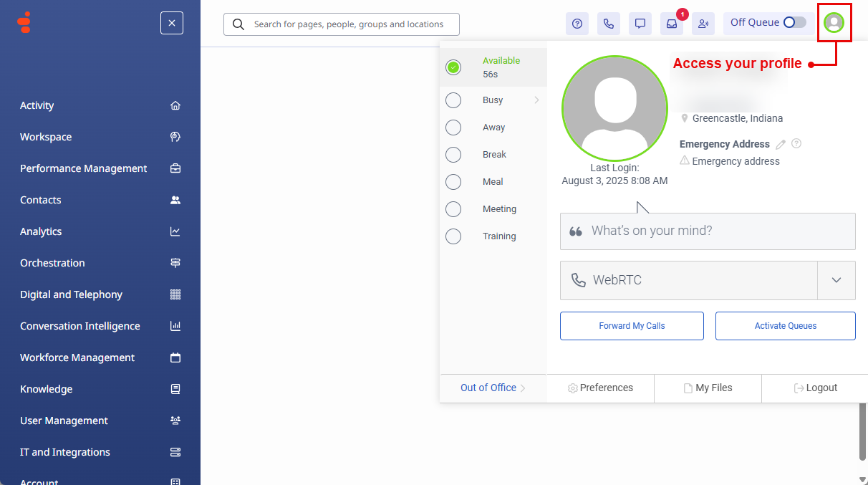Screen dimensions: 868x485
Task: Expand the Busy status submenu arrow
Action: [536, 100]
